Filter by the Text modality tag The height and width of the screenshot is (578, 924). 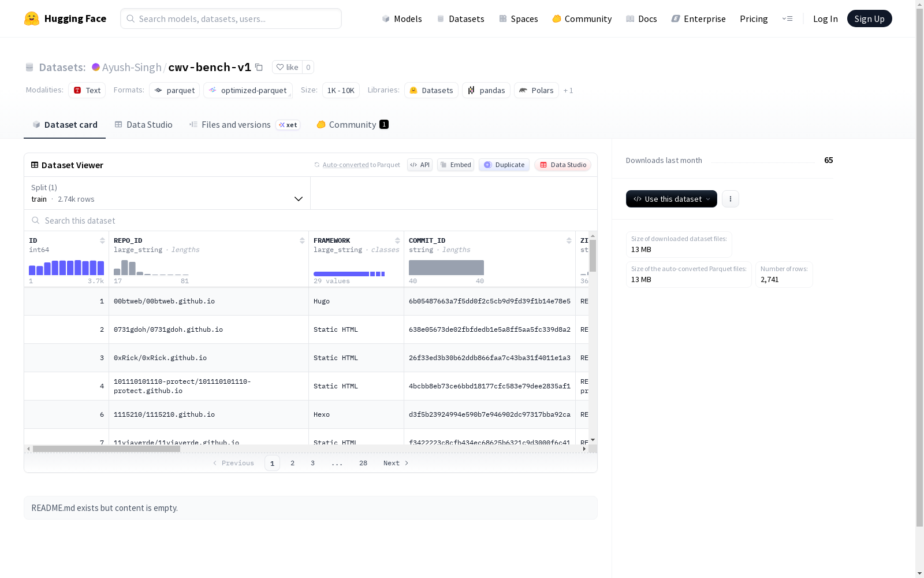pyautogui.click(x=87, y=90)
